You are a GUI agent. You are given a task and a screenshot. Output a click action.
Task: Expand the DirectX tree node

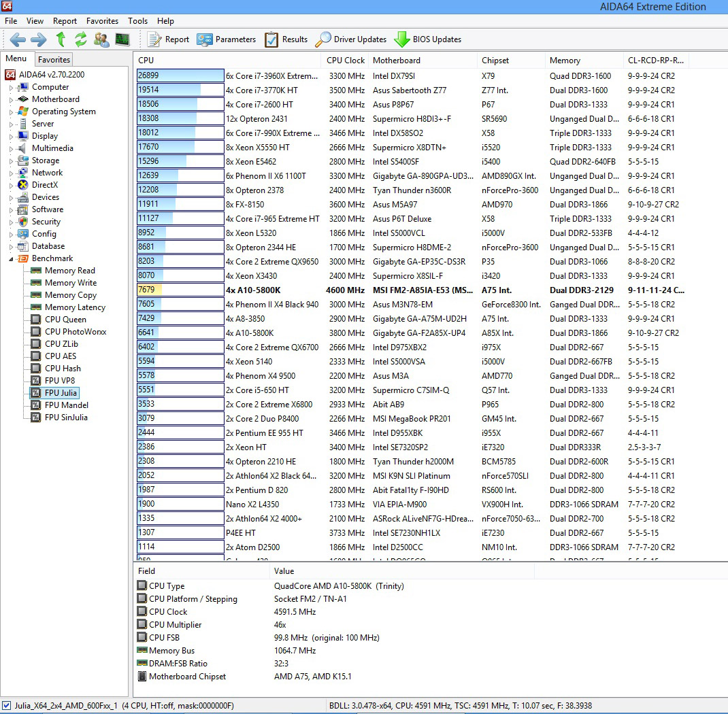tap(11, 185)
